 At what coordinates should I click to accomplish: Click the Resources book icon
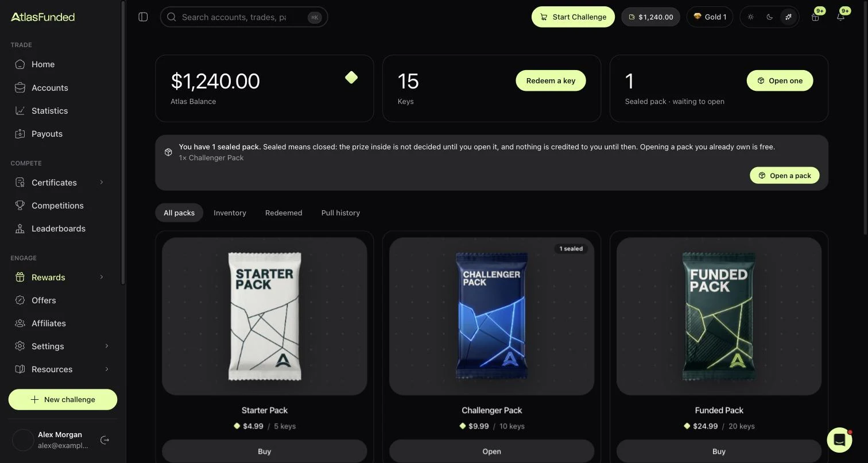[20, 369]
